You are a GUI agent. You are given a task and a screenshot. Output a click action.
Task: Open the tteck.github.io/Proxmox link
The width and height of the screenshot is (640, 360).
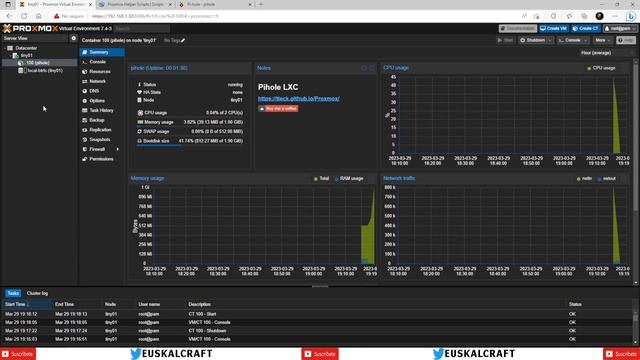tap(298, 99)
